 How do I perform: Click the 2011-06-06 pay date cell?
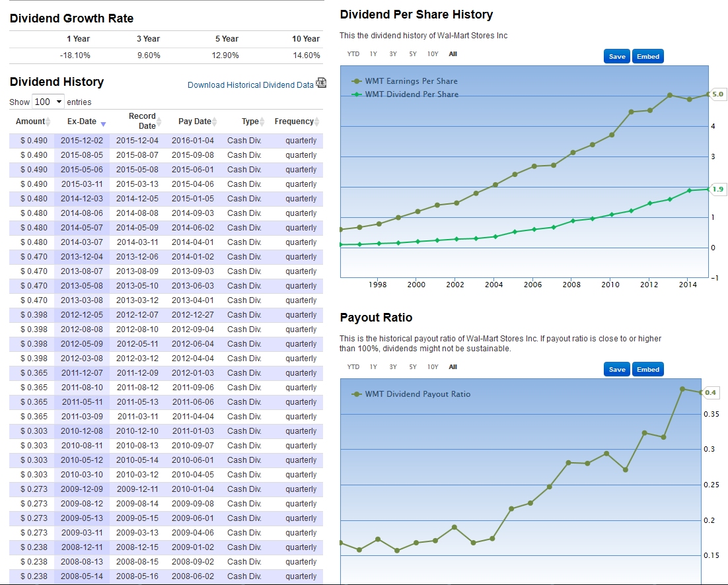pyautogui.click(x=193, y=401)
